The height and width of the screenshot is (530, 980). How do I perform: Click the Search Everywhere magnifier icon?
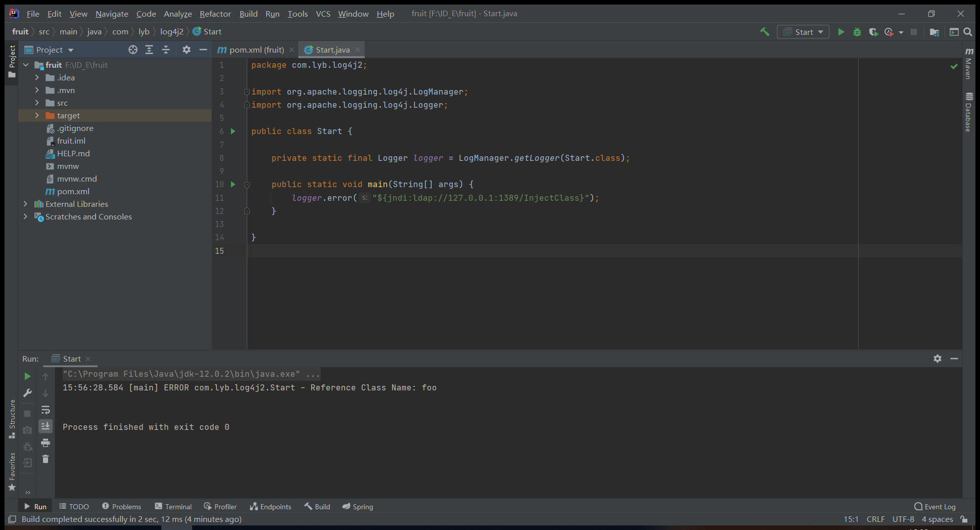[x=968, y=32]
